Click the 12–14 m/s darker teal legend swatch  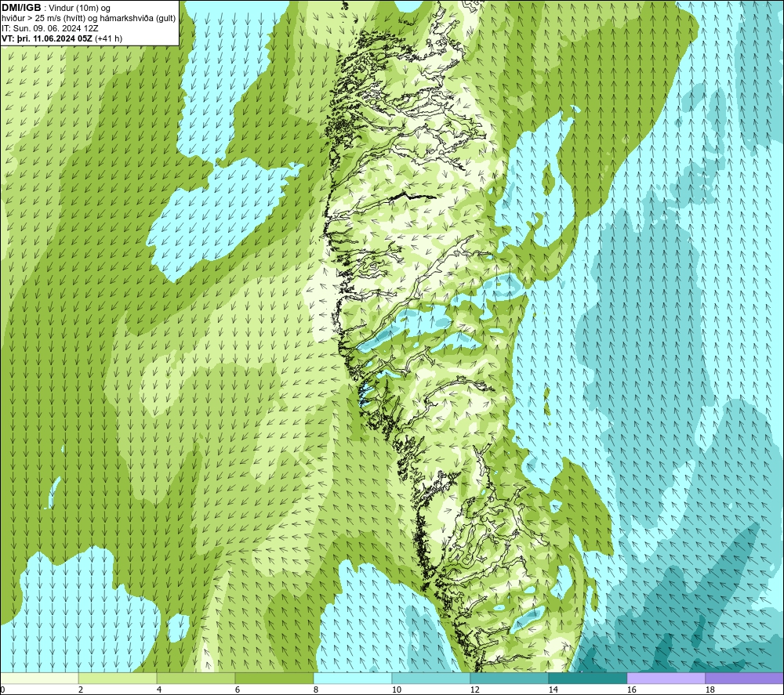(509, 678)
